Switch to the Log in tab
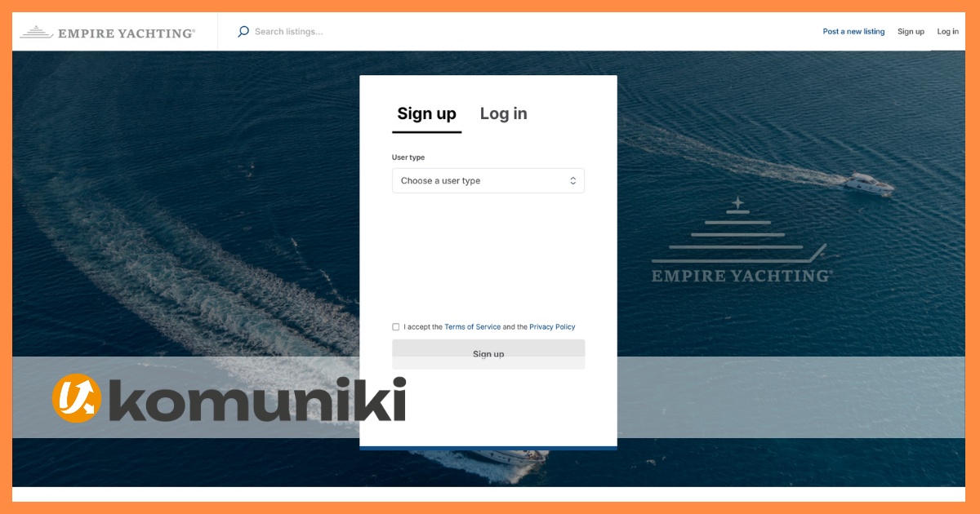The height and width of the screenshot is (514, 980). click(503, 114)
